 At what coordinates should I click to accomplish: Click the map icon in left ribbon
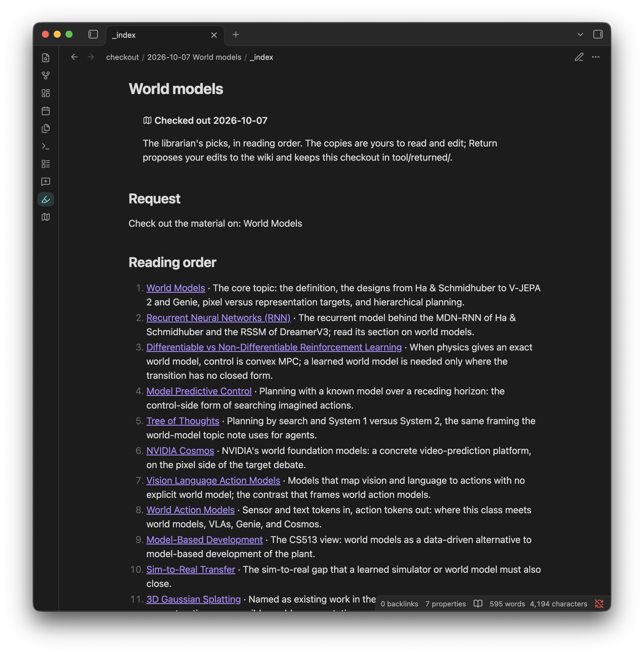pyautogui.click(x=46, y=217)
